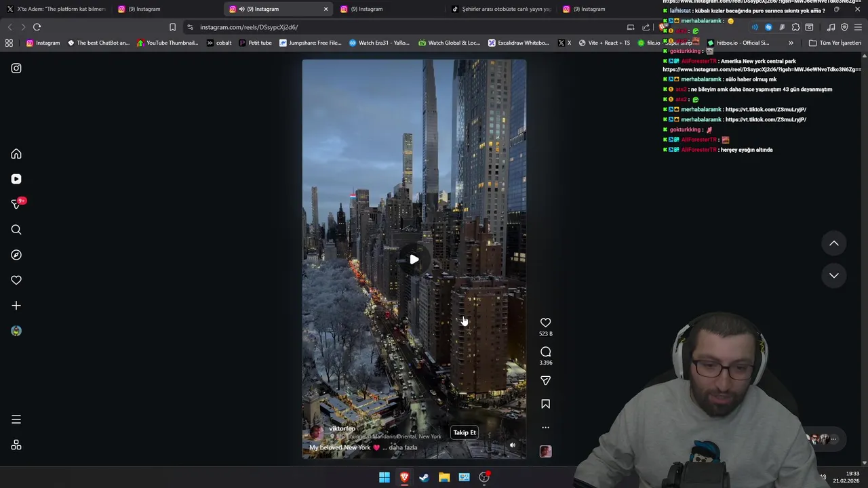Open the browser main hamburger menu
The image size is (868, 488).
pos(858,27)
